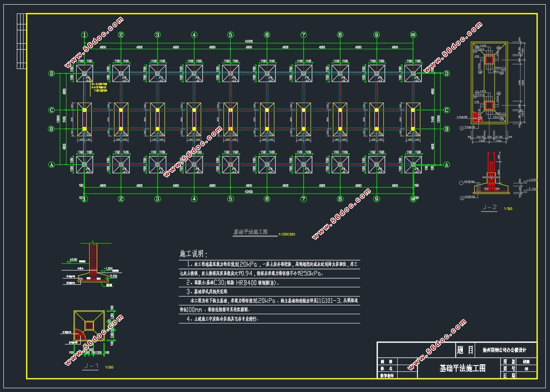Click the 图号 value 09 cell
This screenshot has width=550, height=392.
coord(526,369)
